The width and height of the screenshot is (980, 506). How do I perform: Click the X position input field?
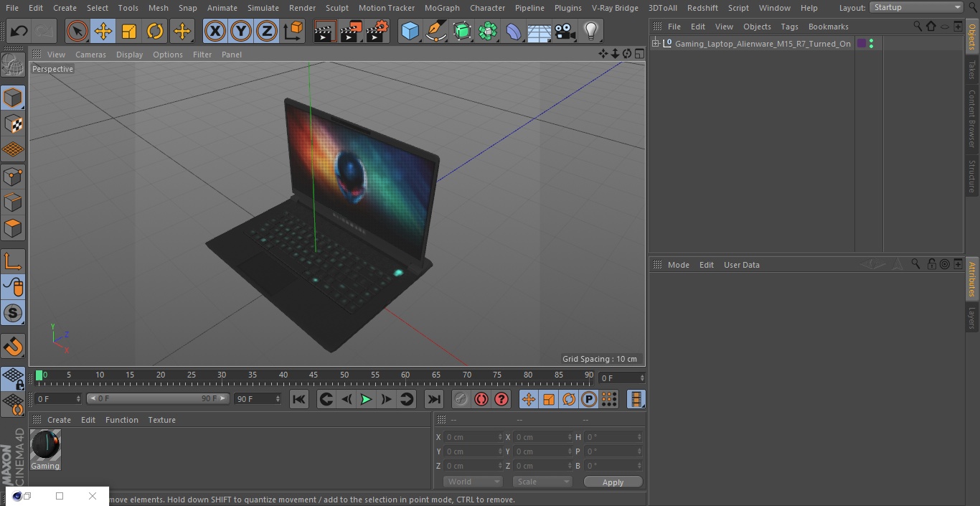coord(473,437)
